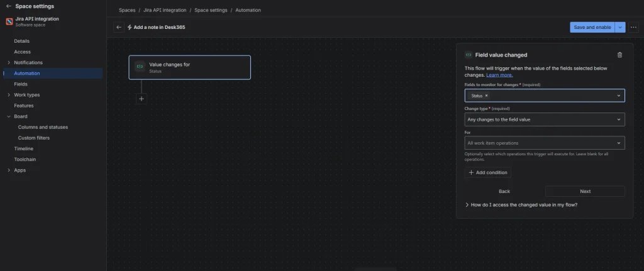
Task: Open Space settings breadcrumb link
Action: click(x=211, y=10)
